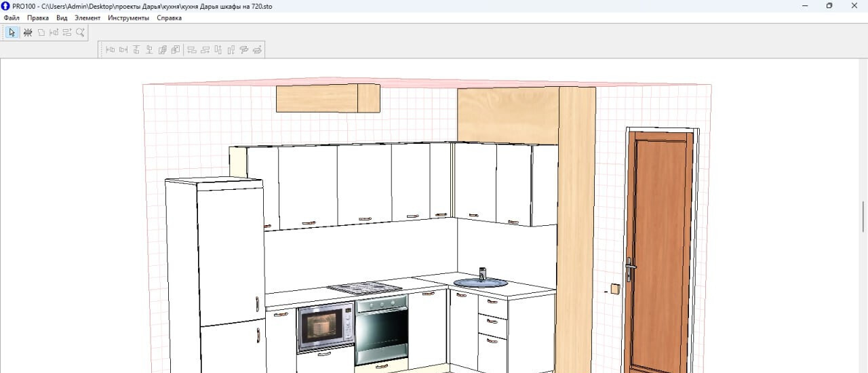This screenshot has width=868, height=373.
Task: Open the Вид menu
Action: click(x=62, y=18)
